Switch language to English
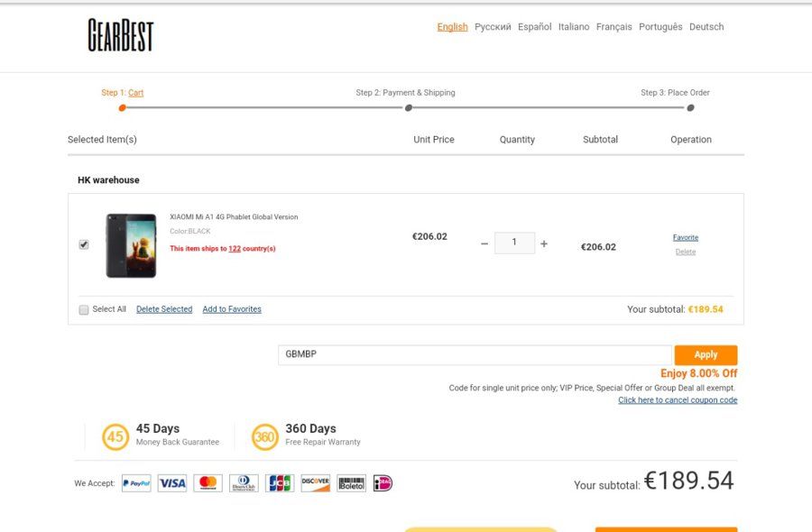The height and width of the screenshot is (532, 812). click(452, 27)
